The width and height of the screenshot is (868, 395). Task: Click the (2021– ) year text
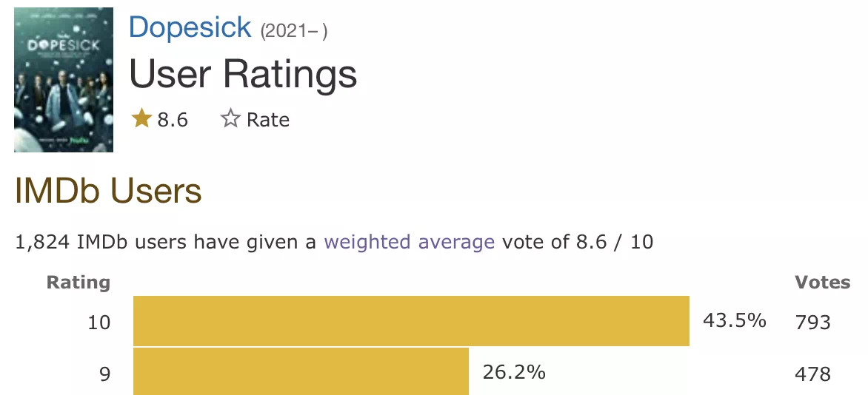pyautogui.click(x=294, y=31)
